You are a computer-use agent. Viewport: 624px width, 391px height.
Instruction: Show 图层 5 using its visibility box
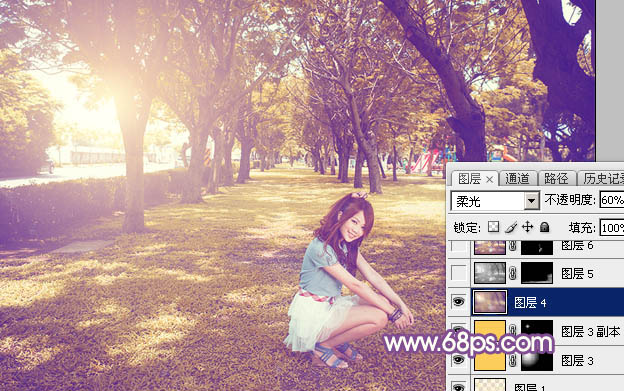(x=458, y=273)
